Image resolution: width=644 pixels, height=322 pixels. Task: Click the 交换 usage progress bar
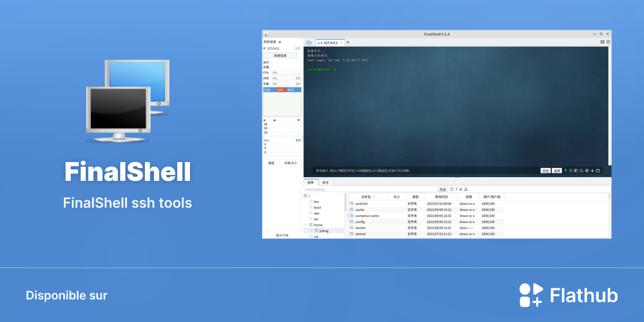[286, 84]
